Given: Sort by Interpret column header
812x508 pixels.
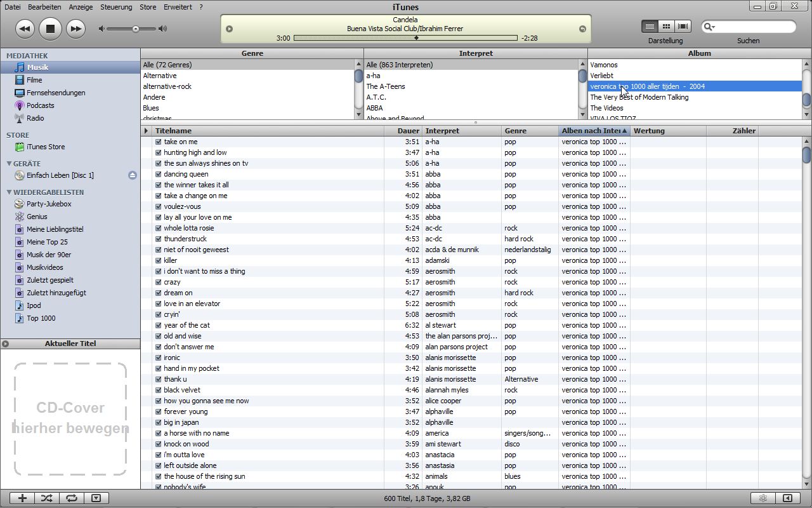Looking at the screenshot, I should click(462, 131).
